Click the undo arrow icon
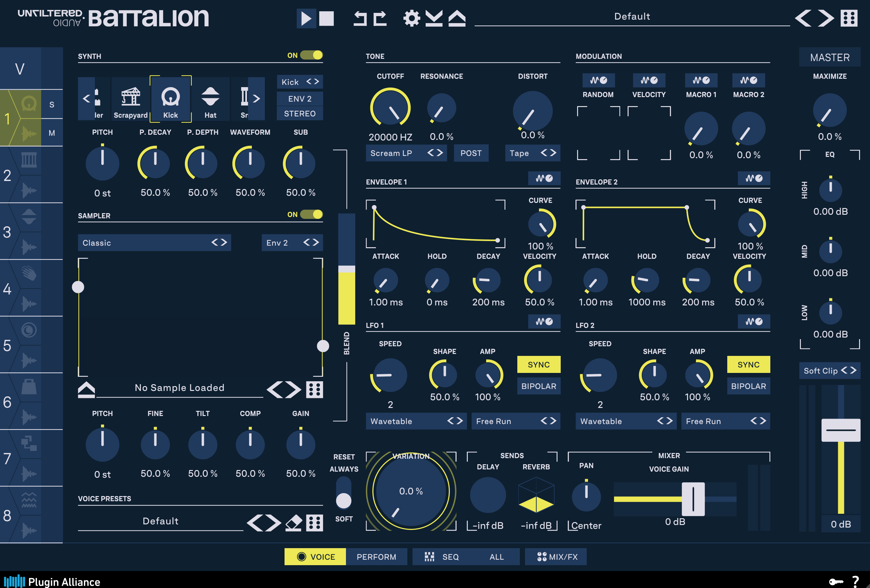Image resolution: width=870 pixels, height=588 pixels. pos(360,18)
